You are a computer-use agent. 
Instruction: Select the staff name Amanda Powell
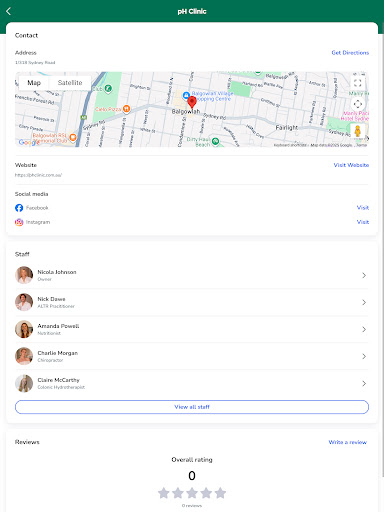[58, 326]
